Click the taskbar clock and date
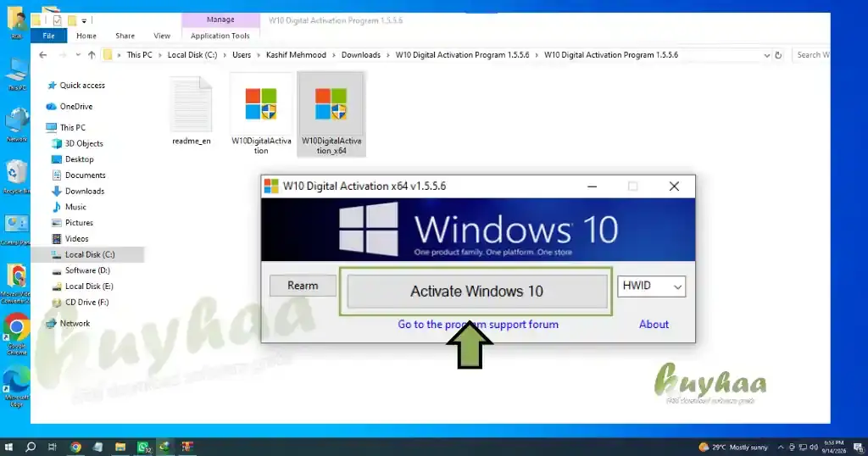868x456 pixels. pyautogui.click(x=834, y=448)
